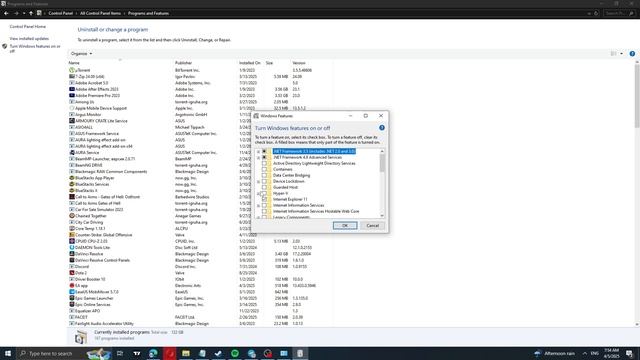Expand the Device Lockdown node
This screenshot has height=360, width=640.
point(258,181)
